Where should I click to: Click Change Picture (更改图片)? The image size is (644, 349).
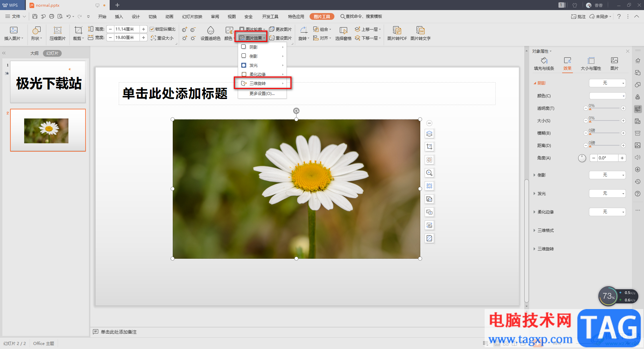pyautogui.click(x=280, y=29)
